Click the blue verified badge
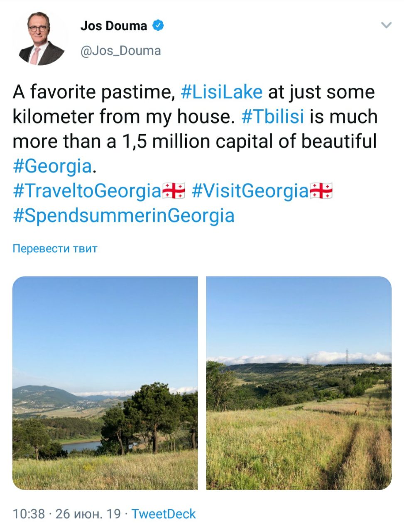This screenshot has width=404, height=532. click(x=158, y=26)
